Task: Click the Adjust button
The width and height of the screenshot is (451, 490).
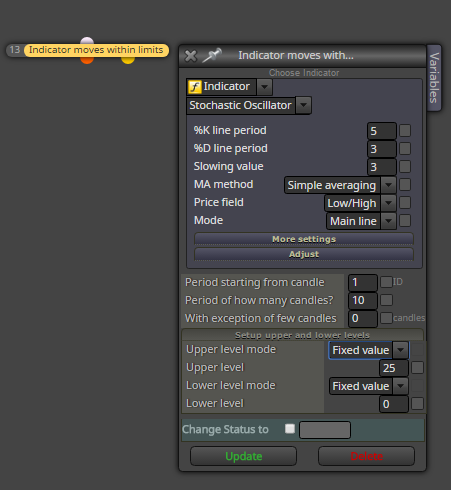Action: (304, 254)
